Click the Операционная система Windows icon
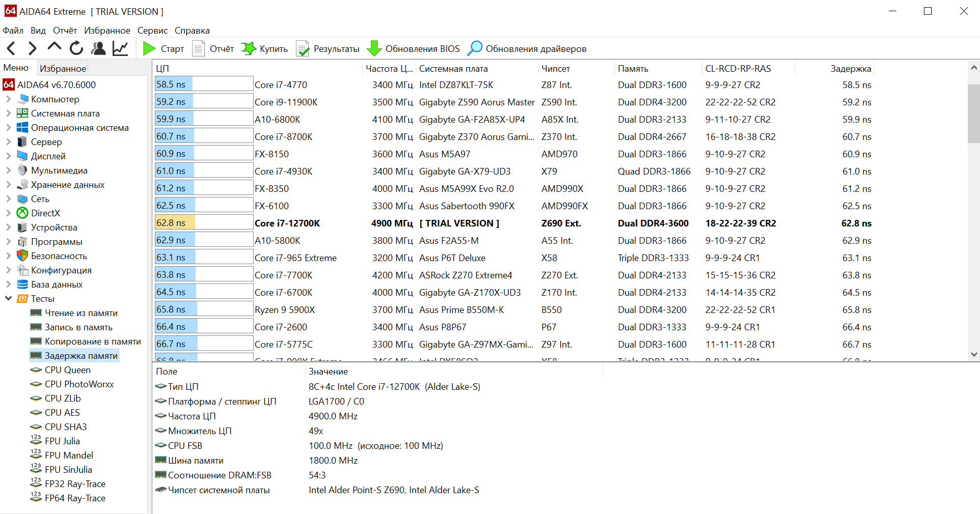This screenshot has width=980, height=514. point(22,127)
